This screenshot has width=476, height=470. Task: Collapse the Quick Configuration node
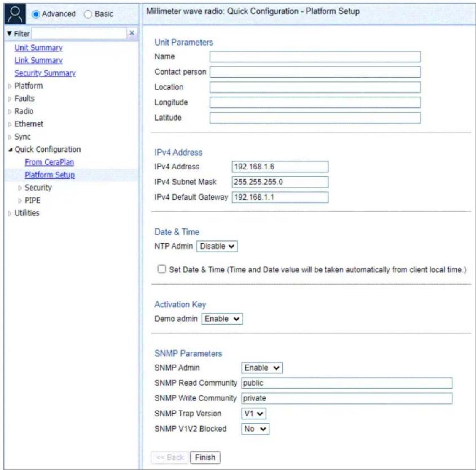point(10,150)
